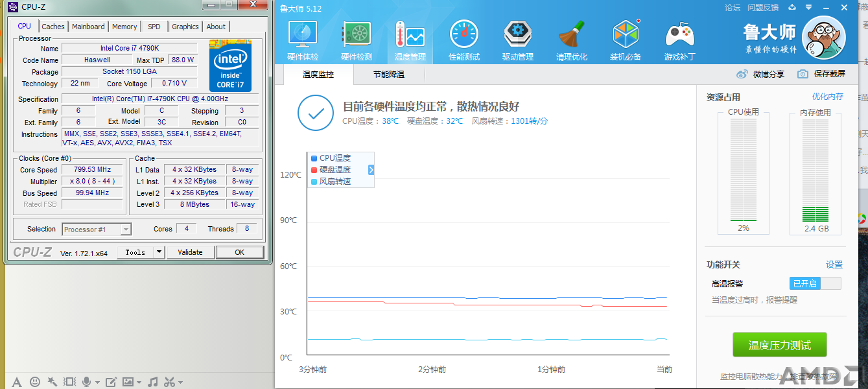Click the camera save-screenshot icon
This screenshot has height=389, width=868.
tap(803, 74)
